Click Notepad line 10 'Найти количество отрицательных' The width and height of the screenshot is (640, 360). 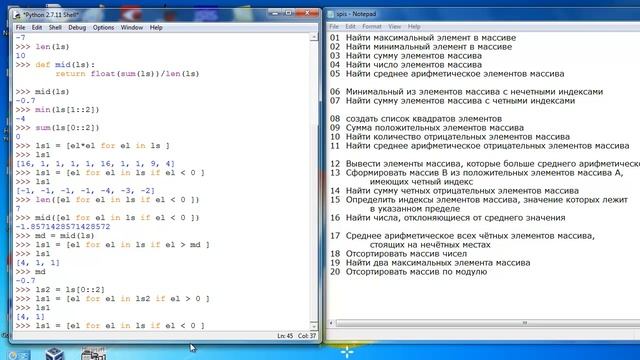click(x=450, y=136)
